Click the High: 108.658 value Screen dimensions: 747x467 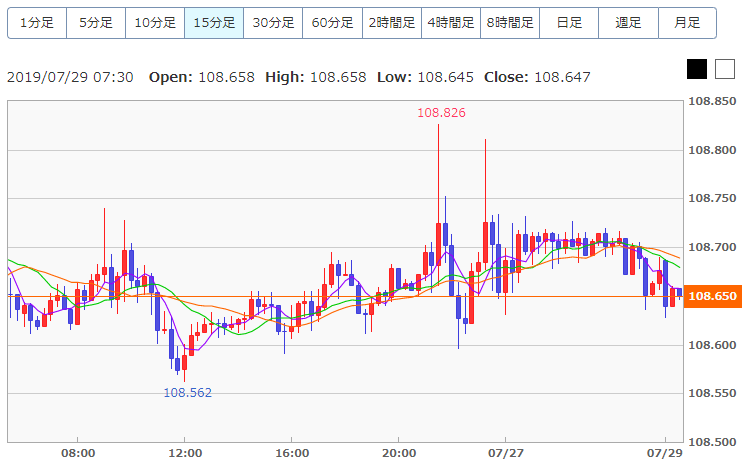(315, 77)
